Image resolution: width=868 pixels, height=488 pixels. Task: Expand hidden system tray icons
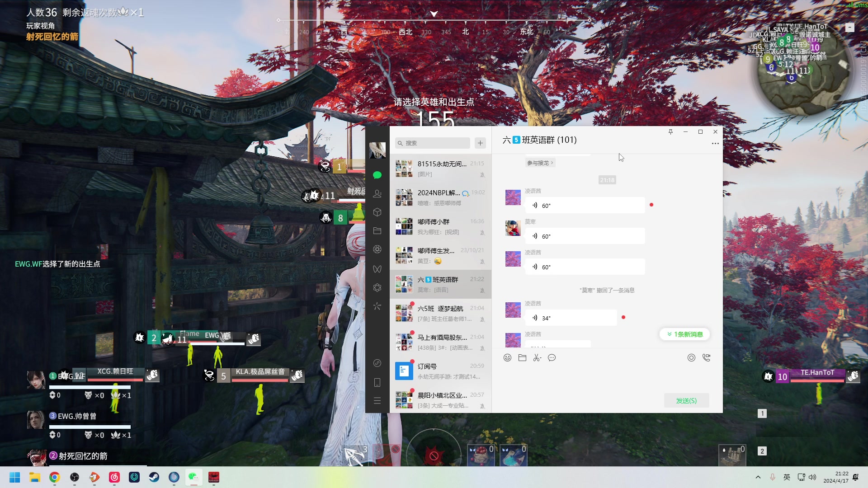[758, 477]
